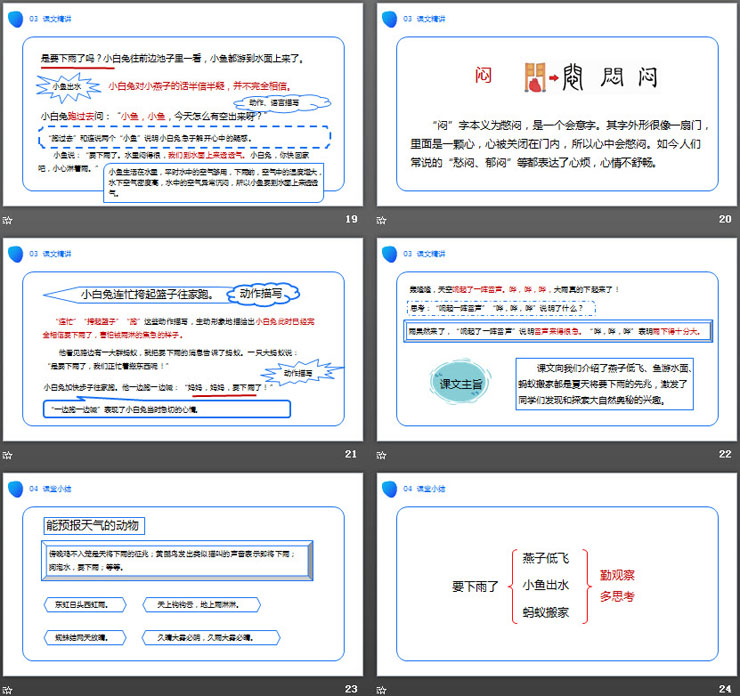Click the 课文主旨 teal circle on slide 22
The image size is (740, 696).
(x=461, y=384)
